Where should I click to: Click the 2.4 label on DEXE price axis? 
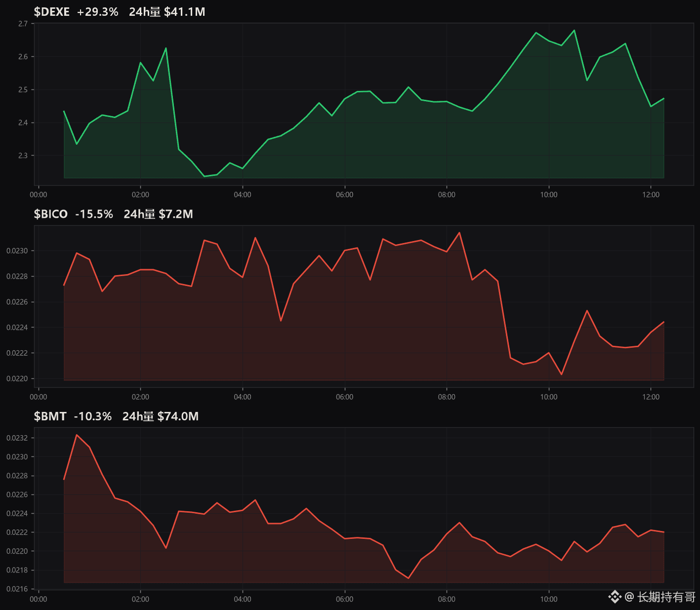pos(23,122)
